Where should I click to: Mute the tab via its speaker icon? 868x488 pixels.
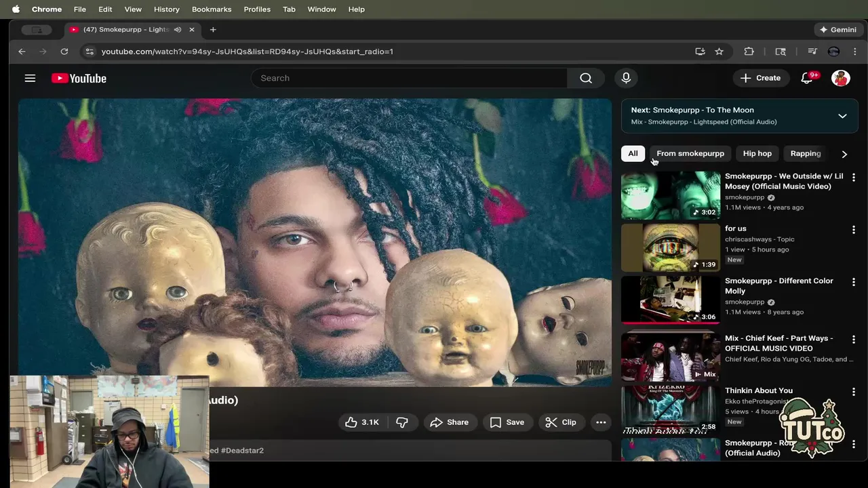[178, 30]
